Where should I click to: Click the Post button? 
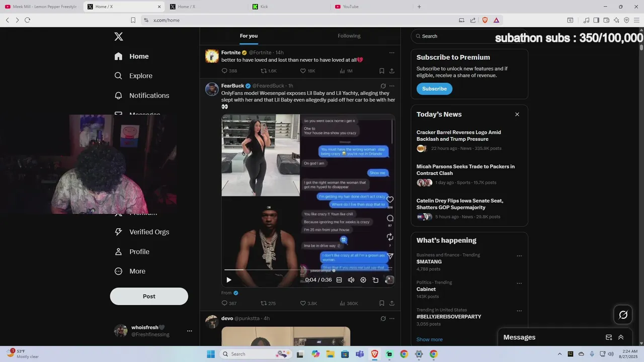click(149, 296)
